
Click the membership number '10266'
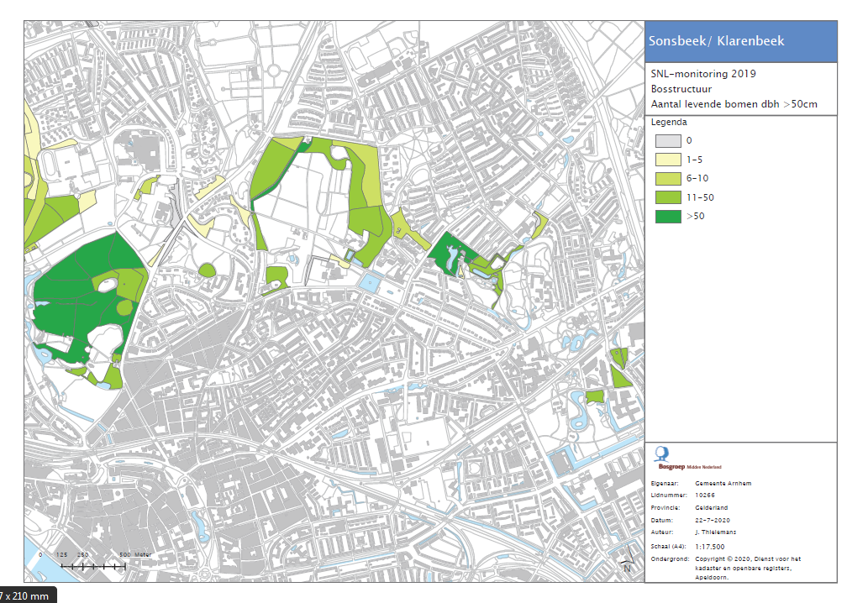tap(707, 496)
